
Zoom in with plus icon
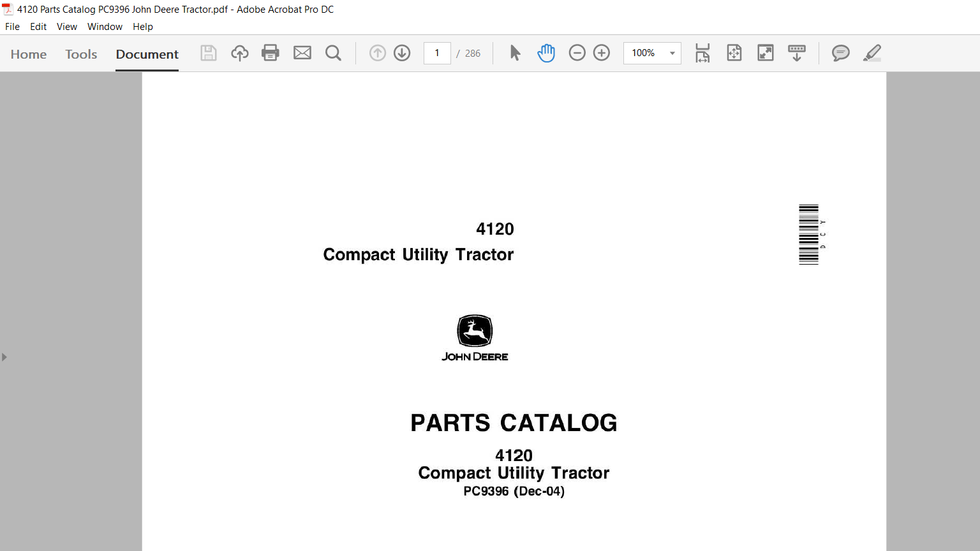pyautogui.click(x=602, y=53)
